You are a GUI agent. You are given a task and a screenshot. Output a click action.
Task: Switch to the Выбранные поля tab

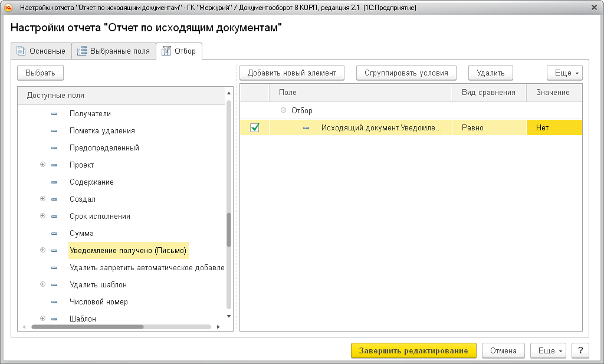114,51
